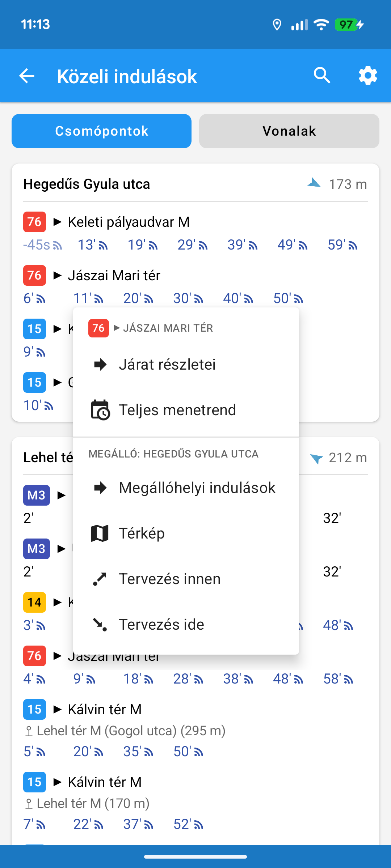Viewport: 391px width, 868px height.
Task: Tap the calendar-clock icon for Teljes menetrend
Action: 100,410
